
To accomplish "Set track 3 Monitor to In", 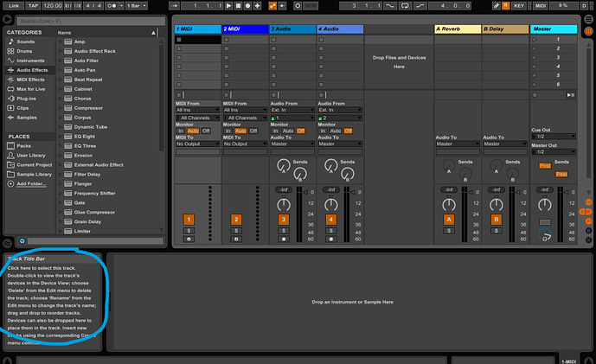I will click(x=275, y=131).
